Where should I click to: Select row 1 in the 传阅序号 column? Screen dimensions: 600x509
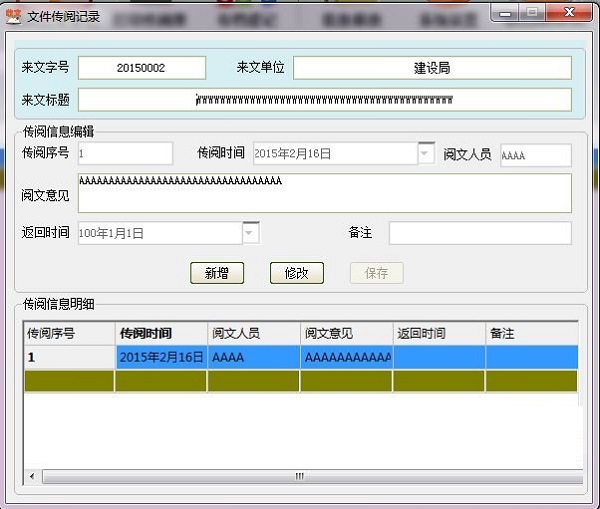pos(69,357)
